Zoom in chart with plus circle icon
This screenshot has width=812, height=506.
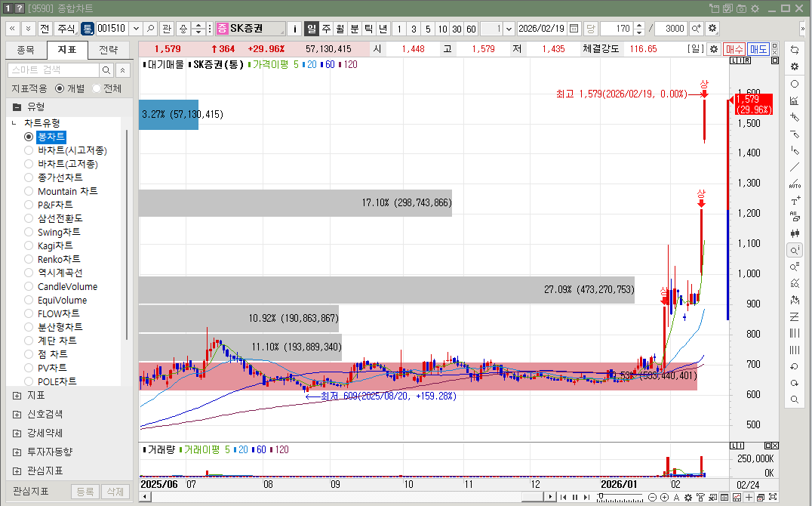(664, 497)
